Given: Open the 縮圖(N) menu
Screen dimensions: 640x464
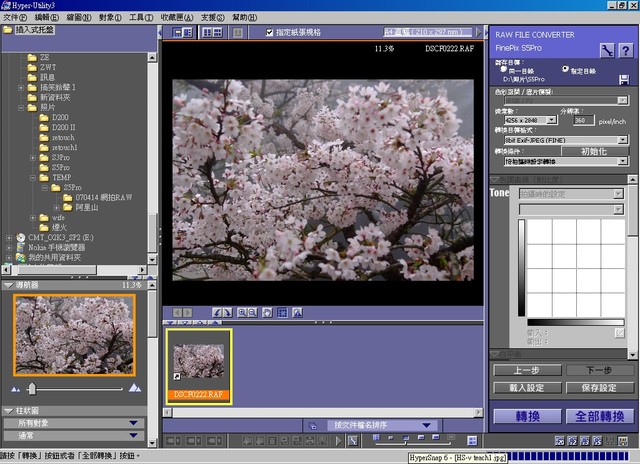Looking at the screenshot, I should point(79,18).
